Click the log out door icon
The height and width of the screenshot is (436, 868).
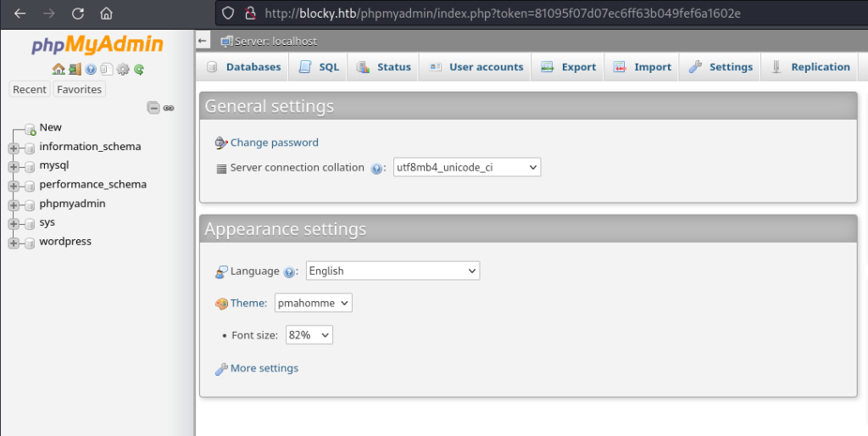(75, 70)
